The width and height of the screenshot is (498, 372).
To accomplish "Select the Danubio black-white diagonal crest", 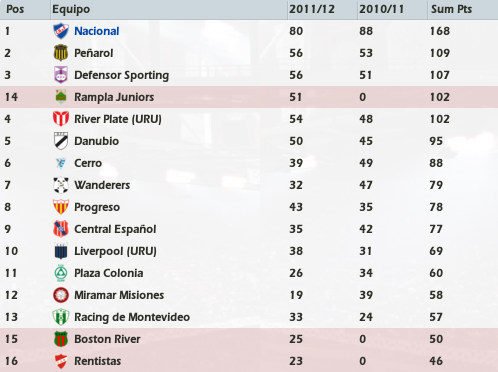I will coord(61,141).
